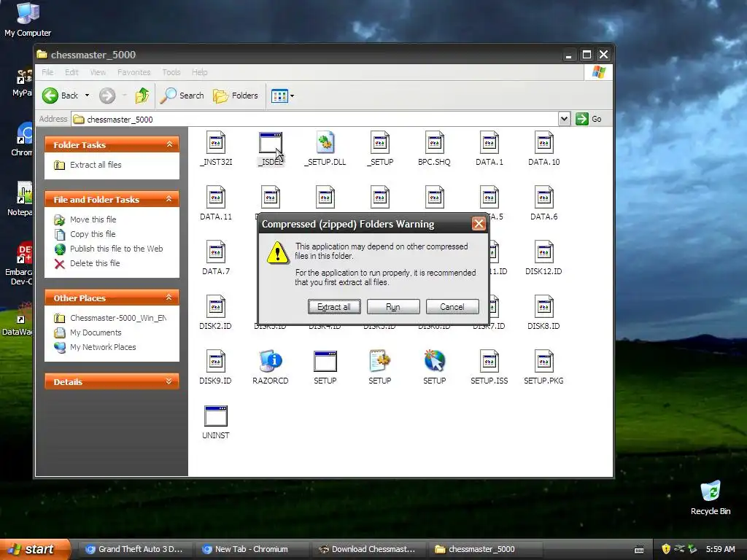747x560 pixels.
Task: Click Extract all in warning dialog
Action: click(x=334, y=307)
